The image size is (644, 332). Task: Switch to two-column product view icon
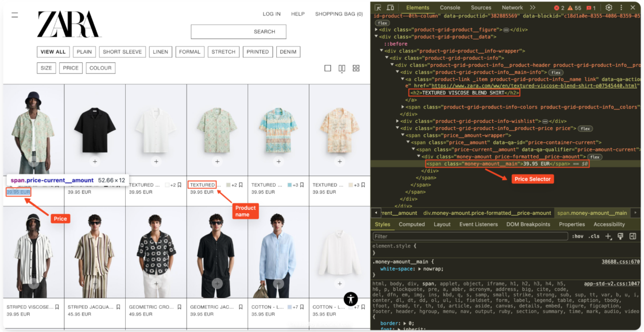(x=342, y=68)
